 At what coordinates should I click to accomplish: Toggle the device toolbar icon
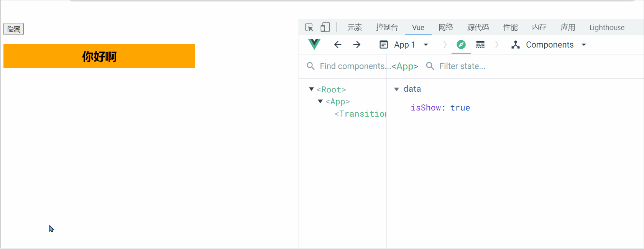pyautogui.click(x=325, y=27)
